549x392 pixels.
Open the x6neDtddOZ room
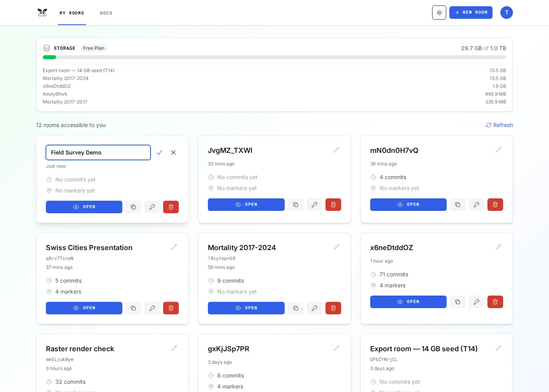point(408,302)
